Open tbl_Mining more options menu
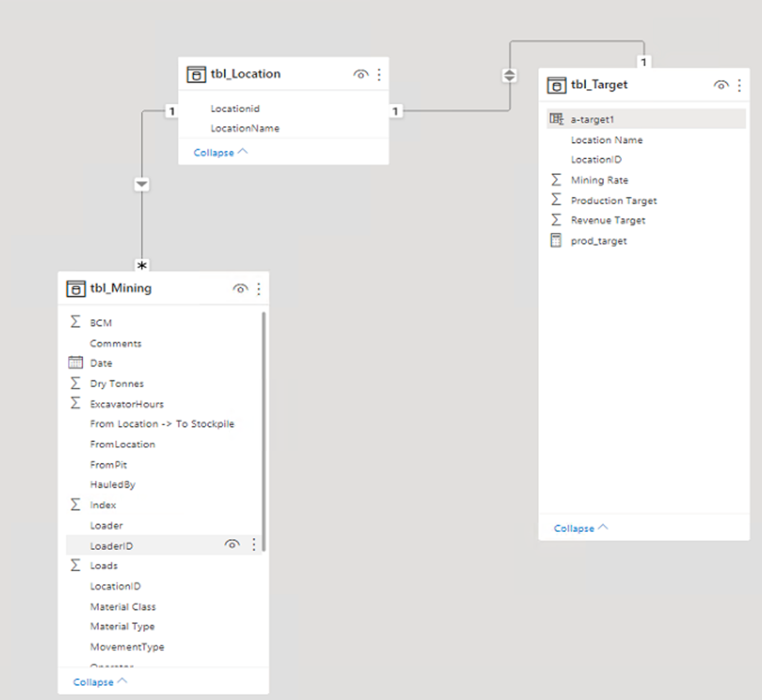This screenshot has width=762, height=700. [259, 288]
